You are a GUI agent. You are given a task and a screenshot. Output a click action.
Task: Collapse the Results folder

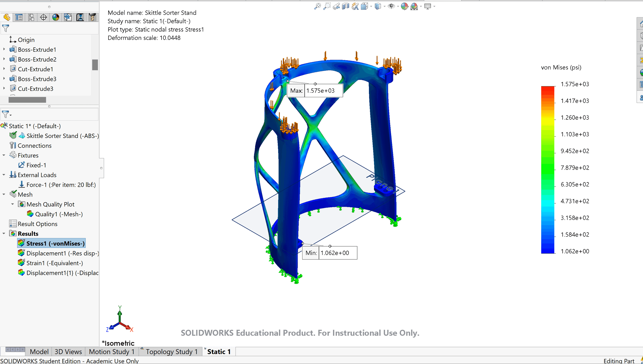click(4, 234)
